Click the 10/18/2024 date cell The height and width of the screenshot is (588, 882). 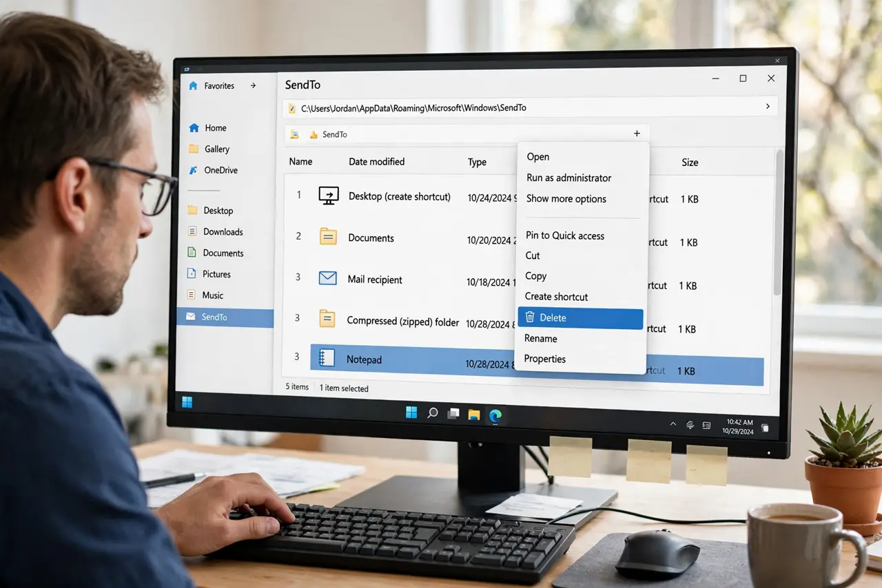tap(491, 282)
